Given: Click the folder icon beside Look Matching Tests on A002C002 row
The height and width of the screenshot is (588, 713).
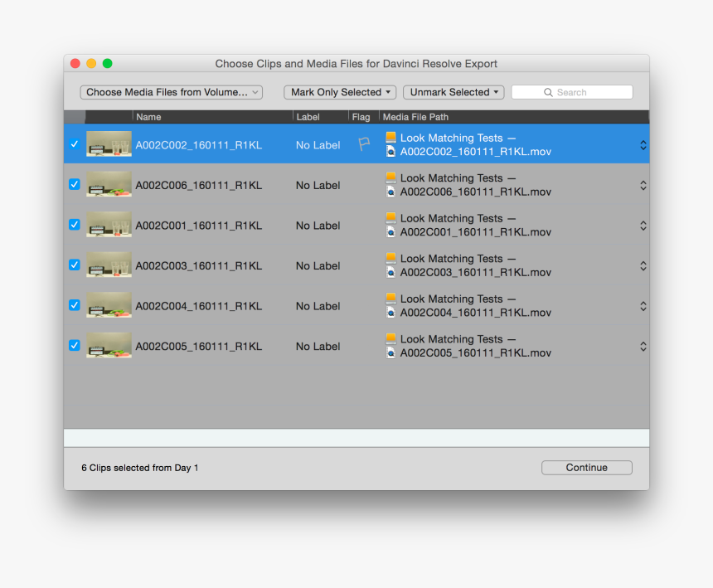Looking at the screenshot, I should coord(390,137).
